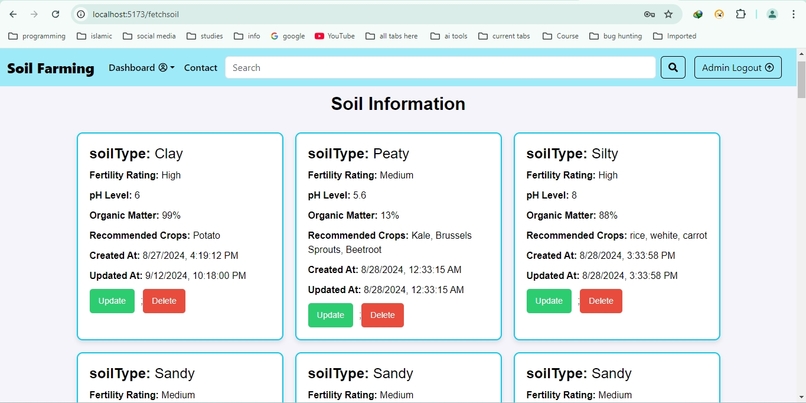Click the soilType: Silty title
The width and height of the screenshot is (806, 403).
[572, 154]
